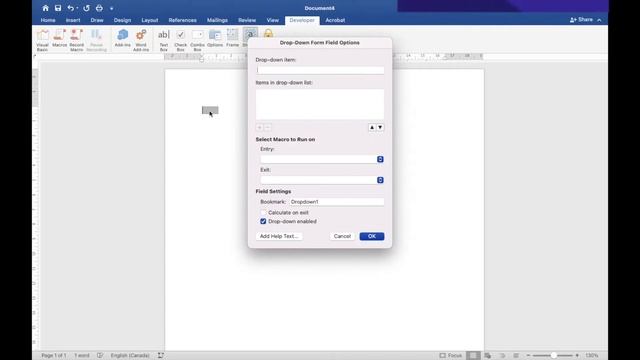Print the document via the printer icon
This screenshot has width=640, height=360.
pyautogui.click(x=99, y=8)
